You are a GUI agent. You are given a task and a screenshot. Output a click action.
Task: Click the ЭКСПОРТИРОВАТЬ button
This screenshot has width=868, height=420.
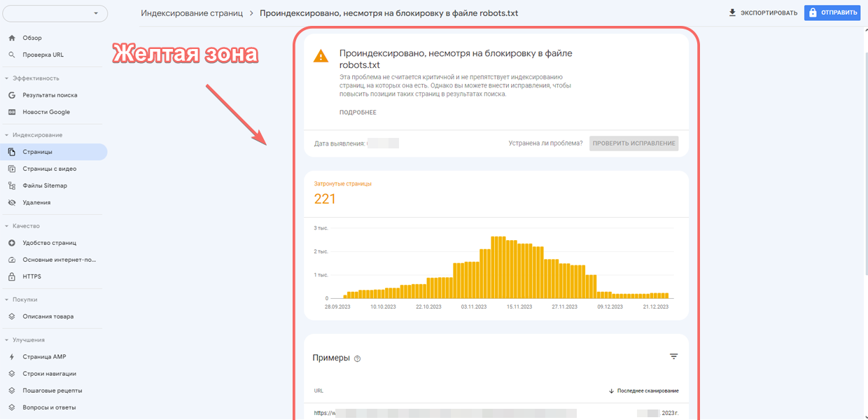(x=762, y=13)
